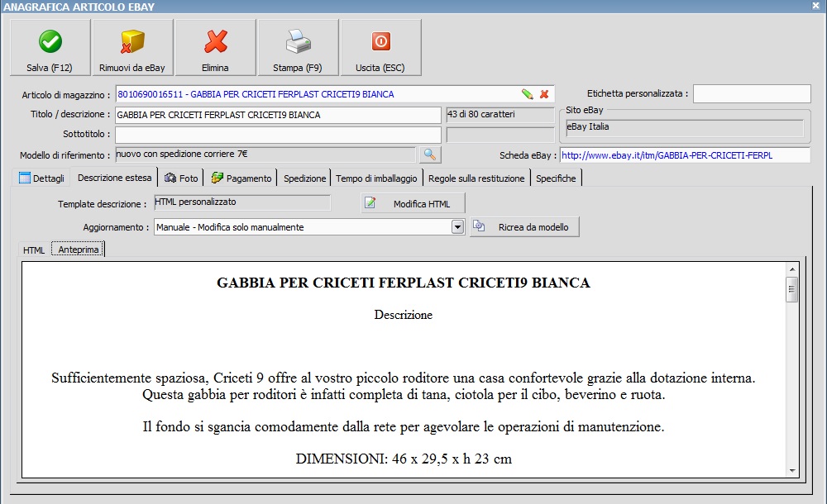
Task: Close the Anagrafica Articolo eBay window
Action: click(815, 6)
